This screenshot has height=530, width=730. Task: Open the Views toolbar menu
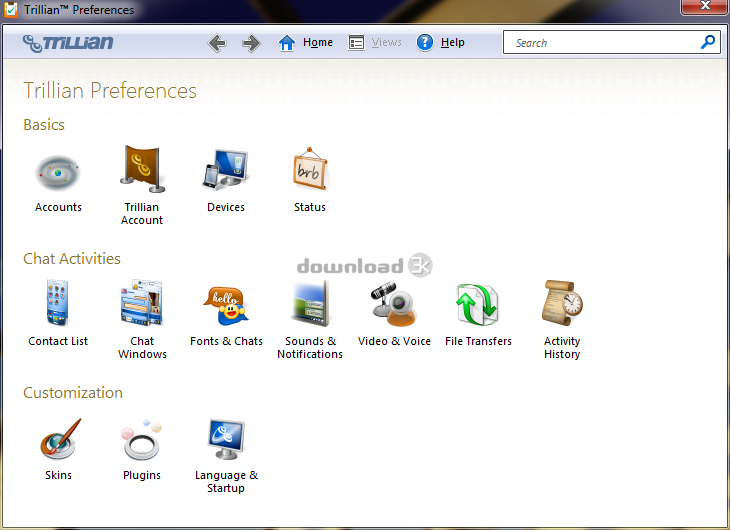tap(386, 42)
